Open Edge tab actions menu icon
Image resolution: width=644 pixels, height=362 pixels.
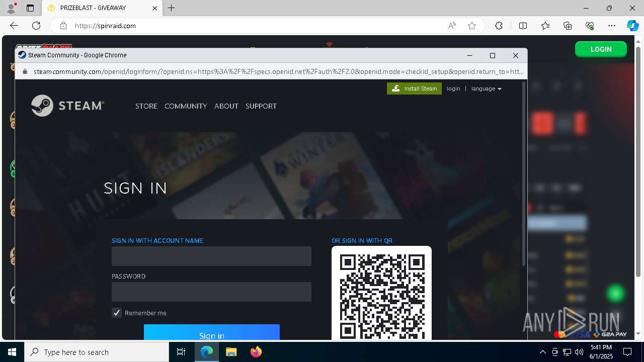tap(30, 8)
